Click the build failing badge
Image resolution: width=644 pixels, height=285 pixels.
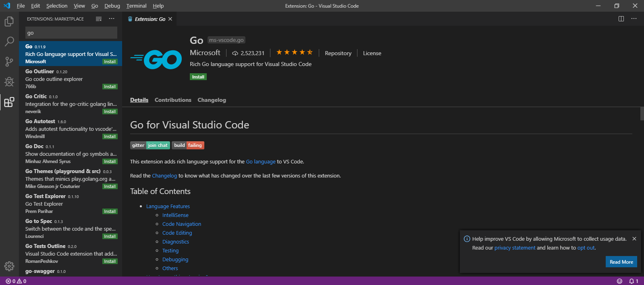point(188,145)
